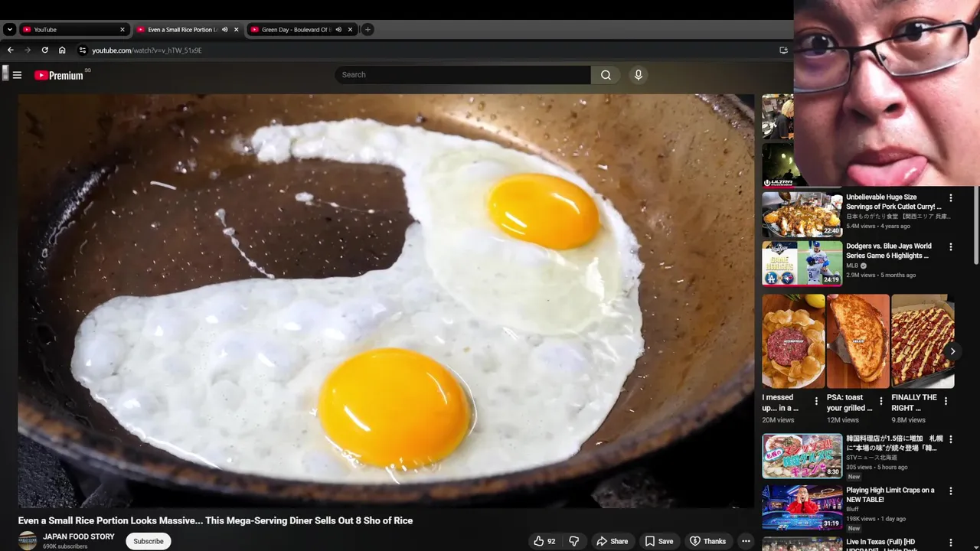Reload the page with refresh icon
Screen dimensions: 980x551
pos(44,51)
